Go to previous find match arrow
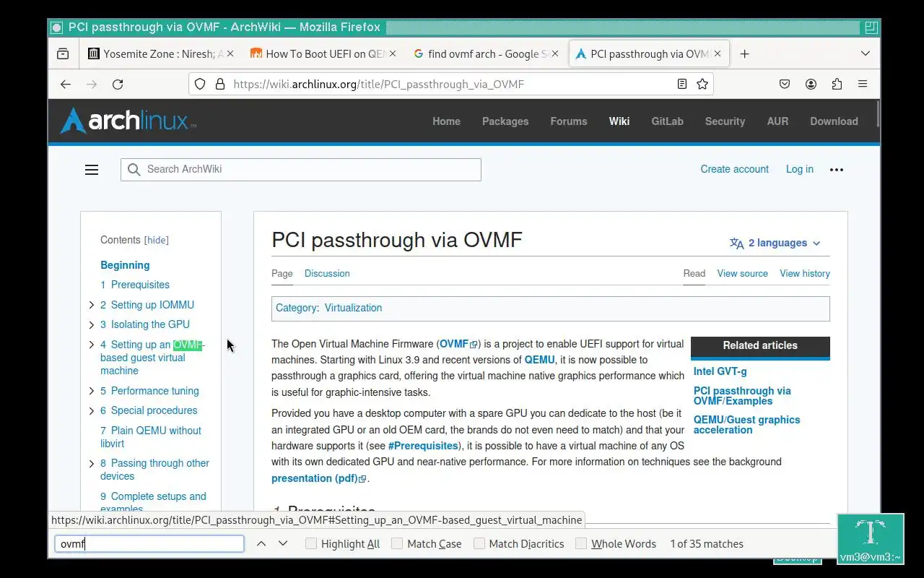The width and height of the screenshot is (924, 578). [x=261, y=543]
